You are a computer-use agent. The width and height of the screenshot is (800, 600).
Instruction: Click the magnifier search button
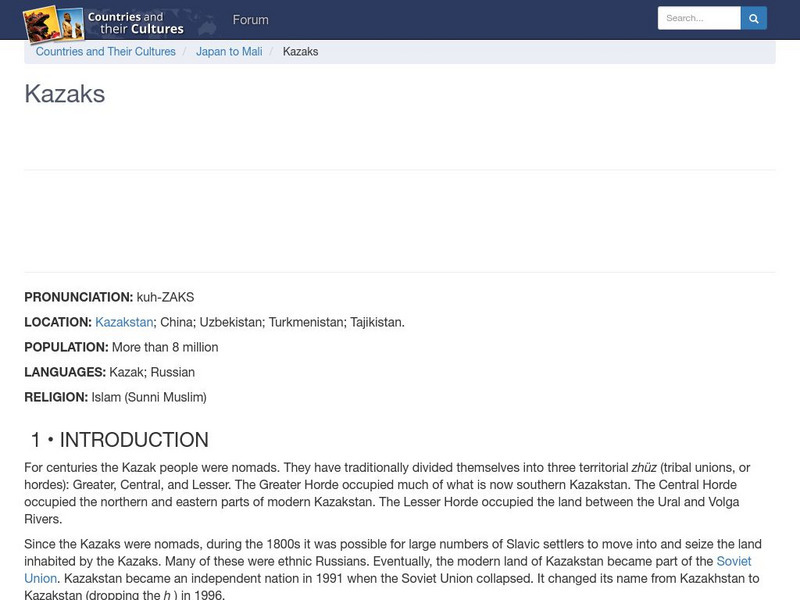[754, 18]
